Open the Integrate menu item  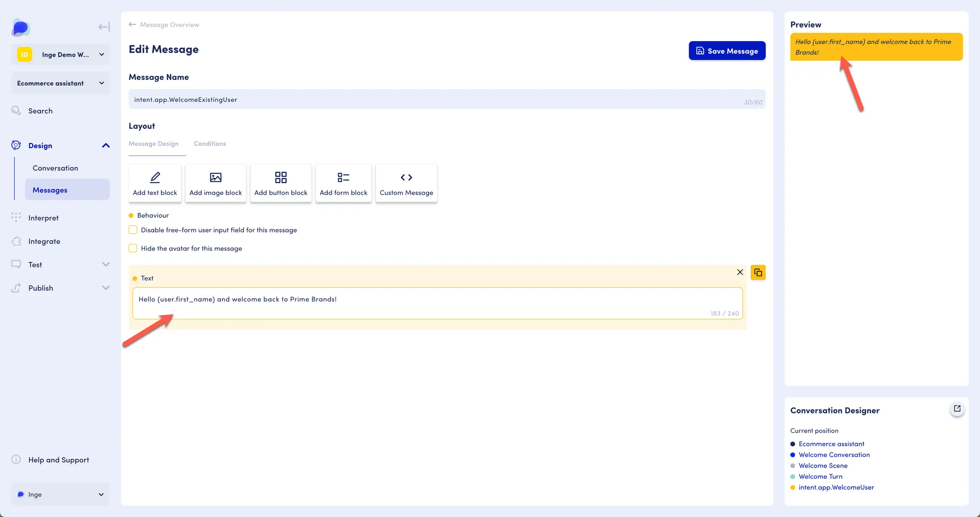(44, 241)
